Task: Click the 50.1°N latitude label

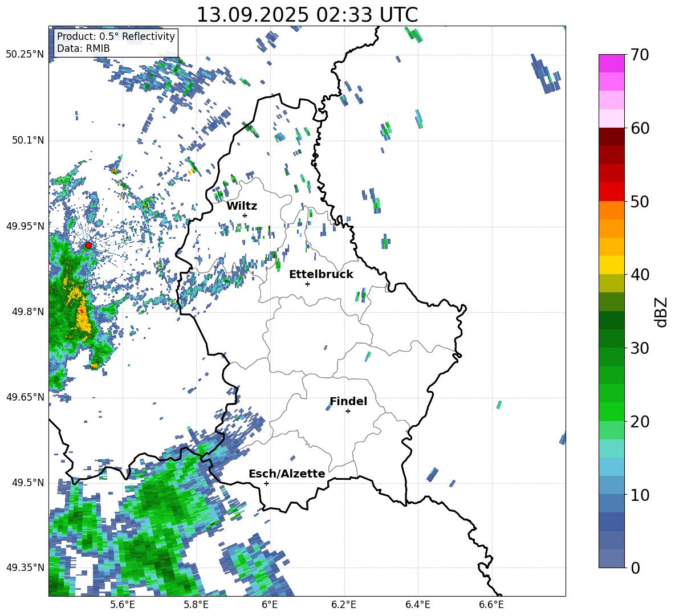Action: tap(28, 140)
